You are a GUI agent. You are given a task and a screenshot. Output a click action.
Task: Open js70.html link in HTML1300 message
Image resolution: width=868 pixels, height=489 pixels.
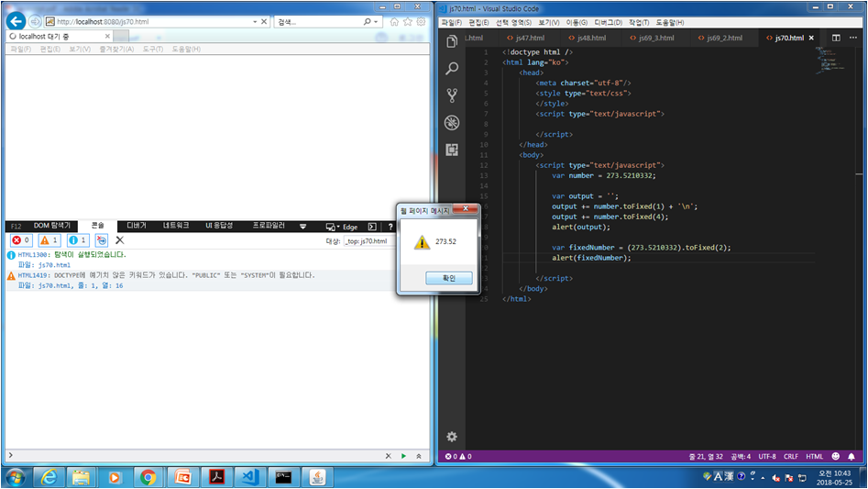pyautogui.click(x=54, y=265)
